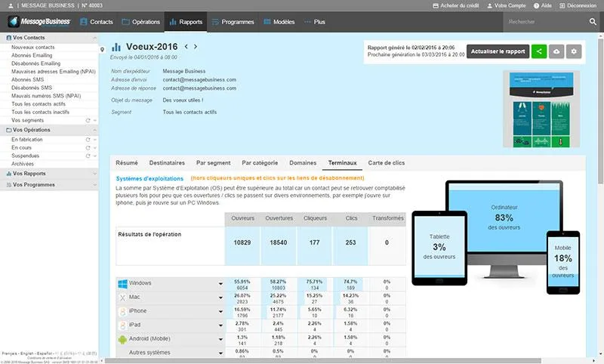Expand the iPhone row dropdown arrow
The width and height of the screenshot is (604, 364).
tap(220, 312)
